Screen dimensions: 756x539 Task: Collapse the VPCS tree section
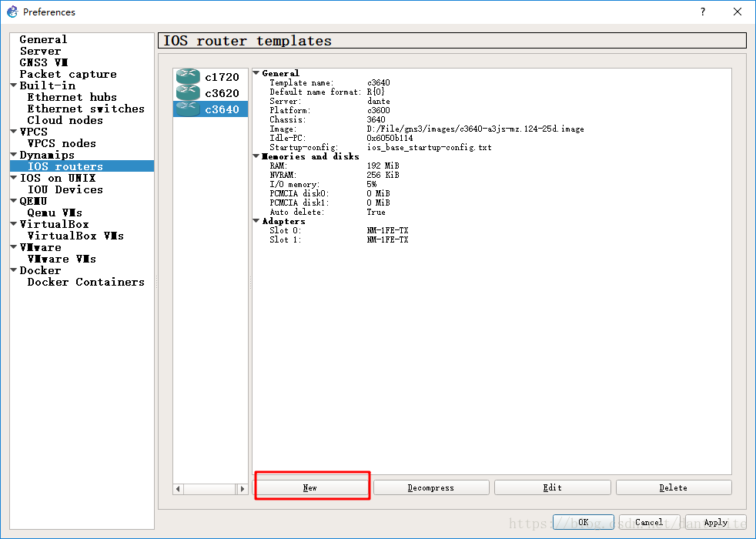pyautogui.click(x=14, y=132)
